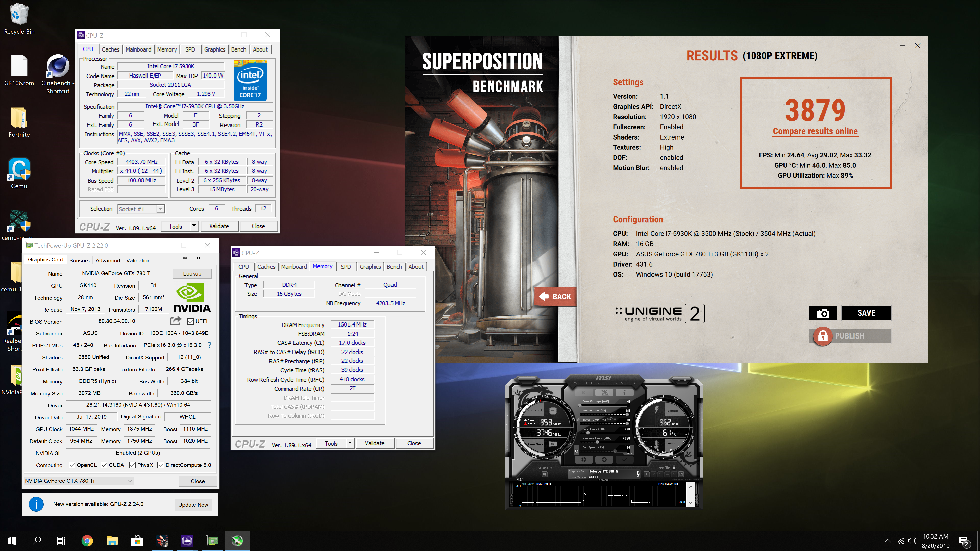The width and height of the screenshot is (980, 551).
Task: Toggle Afterburner fan speed Auto
Action: point(629,454)
